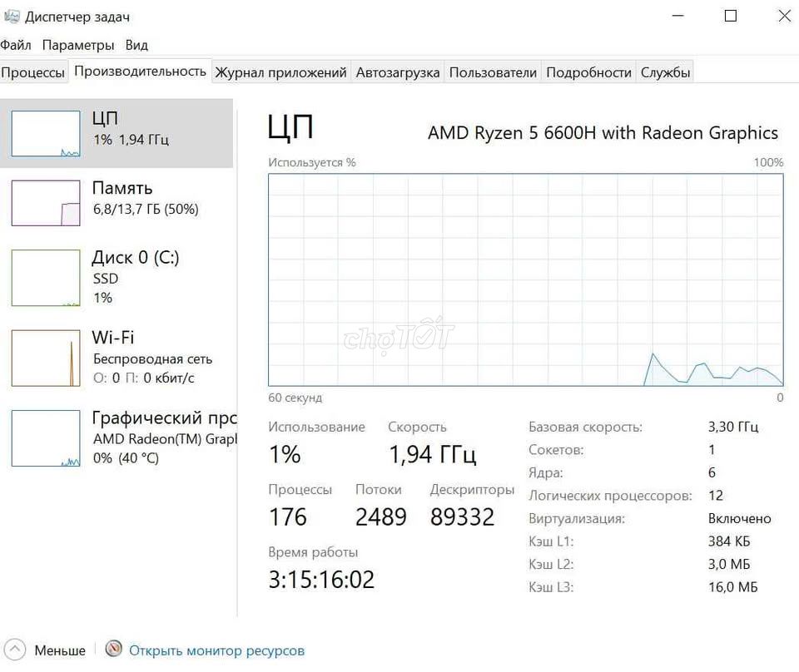Minimize the Диспетчер задач window
Image resolution: width=799 pixels, height=672 pixels.
(677, 16)
